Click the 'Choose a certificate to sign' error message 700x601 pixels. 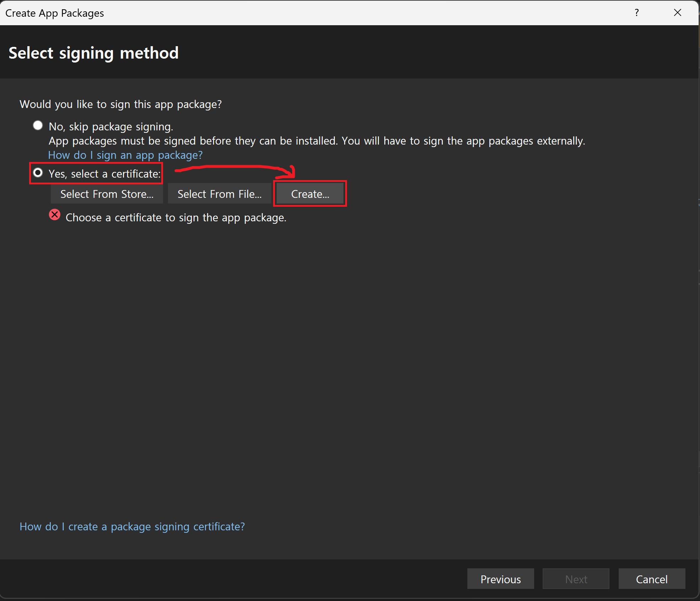point(176,217)
